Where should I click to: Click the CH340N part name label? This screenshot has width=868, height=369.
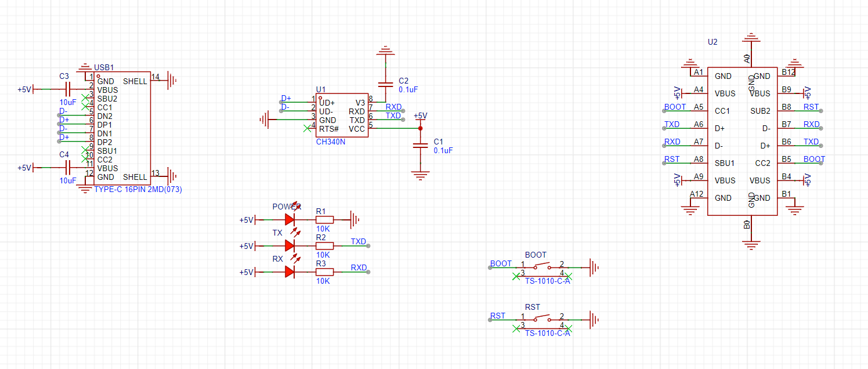[330, 142]
